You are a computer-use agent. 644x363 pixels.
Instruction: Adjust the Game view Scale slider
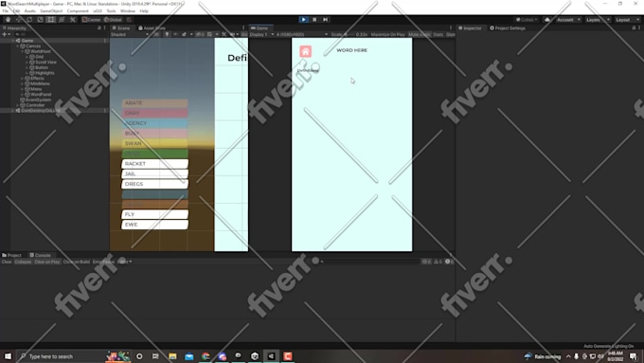(350, 34)
